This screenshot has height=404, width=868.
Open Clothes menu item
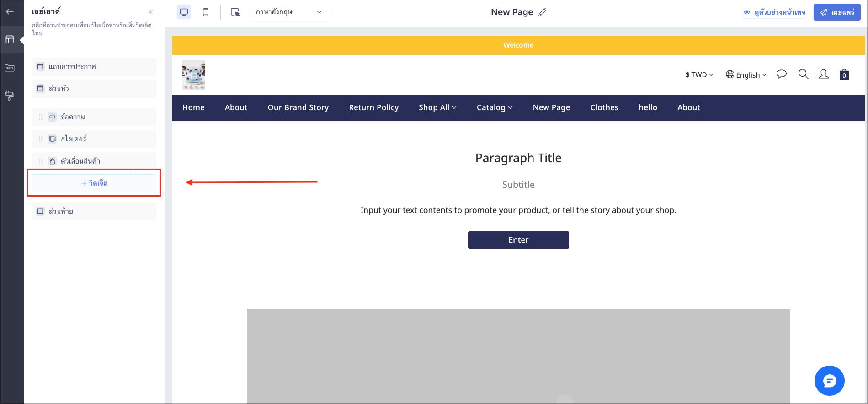click(x=604, y=108)
